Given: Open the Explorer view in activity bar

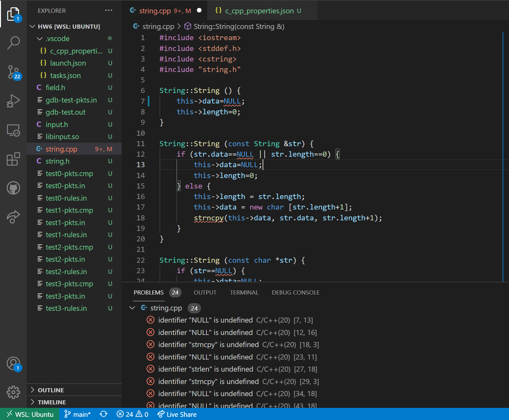Looking at the screenshot, I should (13, 14).
